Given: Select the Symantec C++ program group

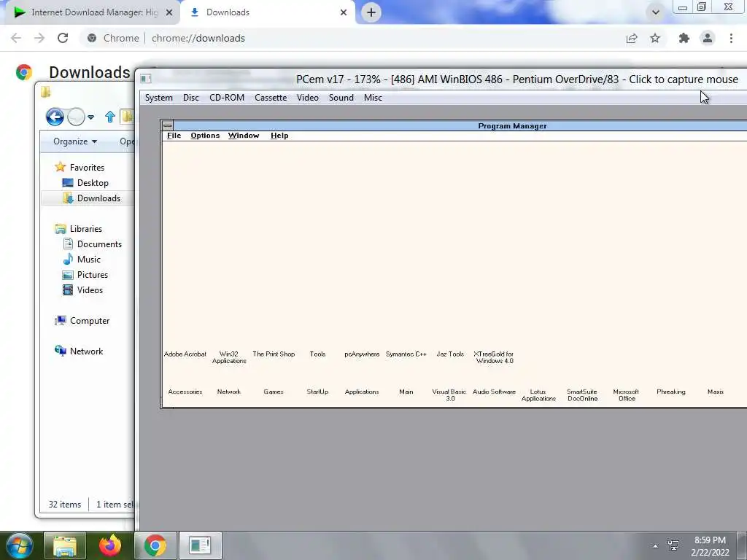Looking at the screenshot, I should tap(406, 354).
